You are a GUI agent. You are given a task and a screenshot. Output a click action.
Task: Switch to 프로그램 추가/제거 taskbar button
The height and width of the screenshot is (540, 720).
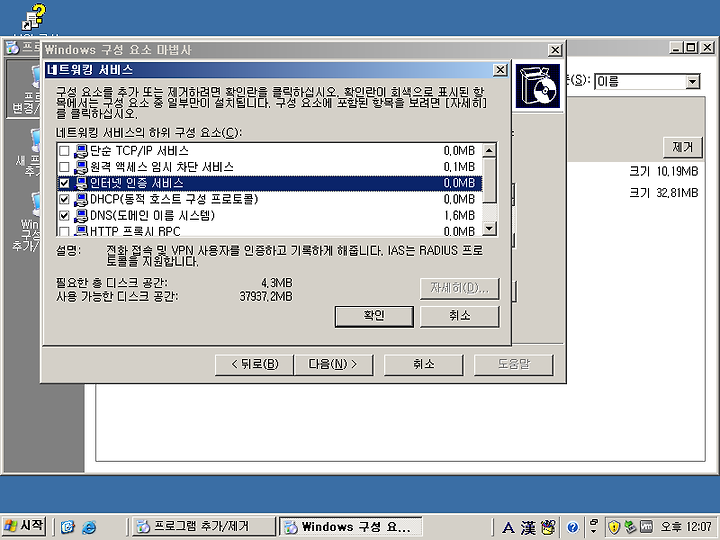[x=204, y=526]
